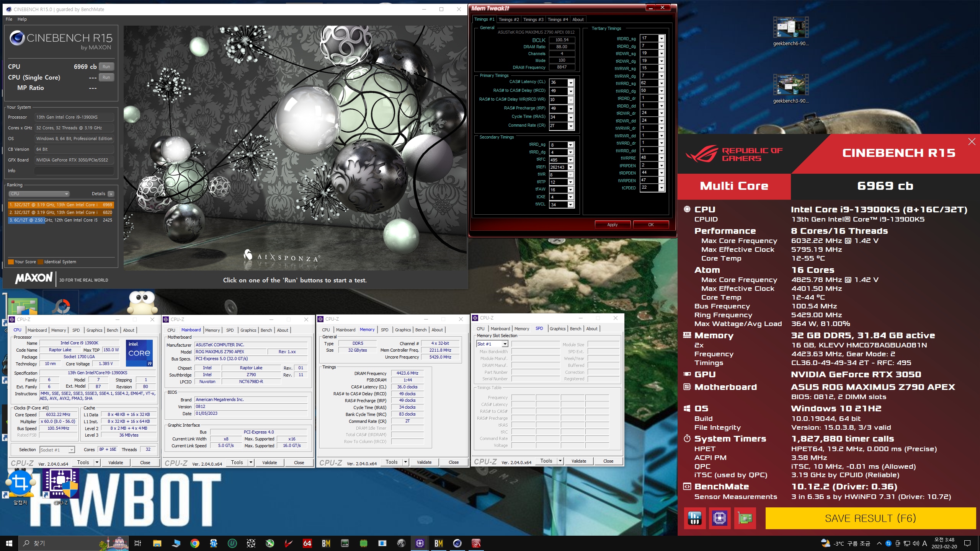The image size is (980, 551).
Task: Open RAS# to CAS# Delay (tRCD) dropdown
Action: pos(571,91)
